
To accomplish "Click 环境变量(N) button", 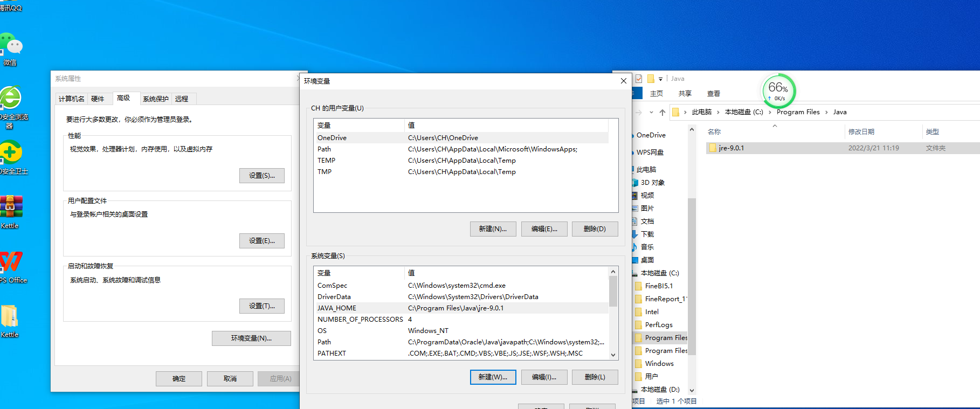I will coord(251,338).
